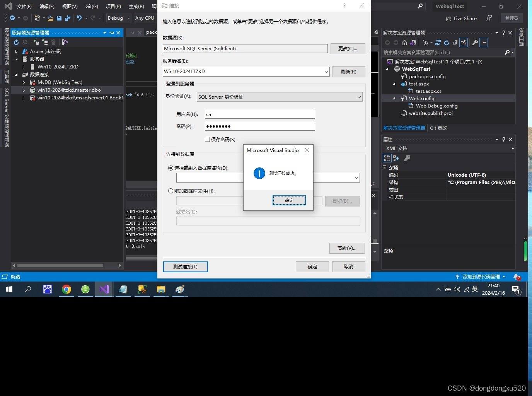
Task: Click the Save icon in main toolbar
Action: pyautogui.click(x=59, y=18)
